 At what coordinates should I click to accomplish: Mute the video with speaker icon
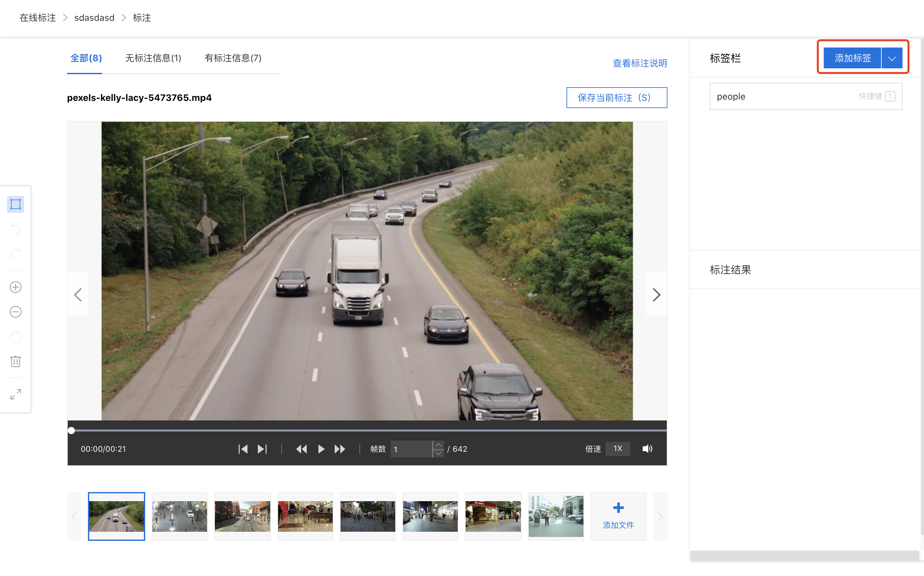[647, 449]
